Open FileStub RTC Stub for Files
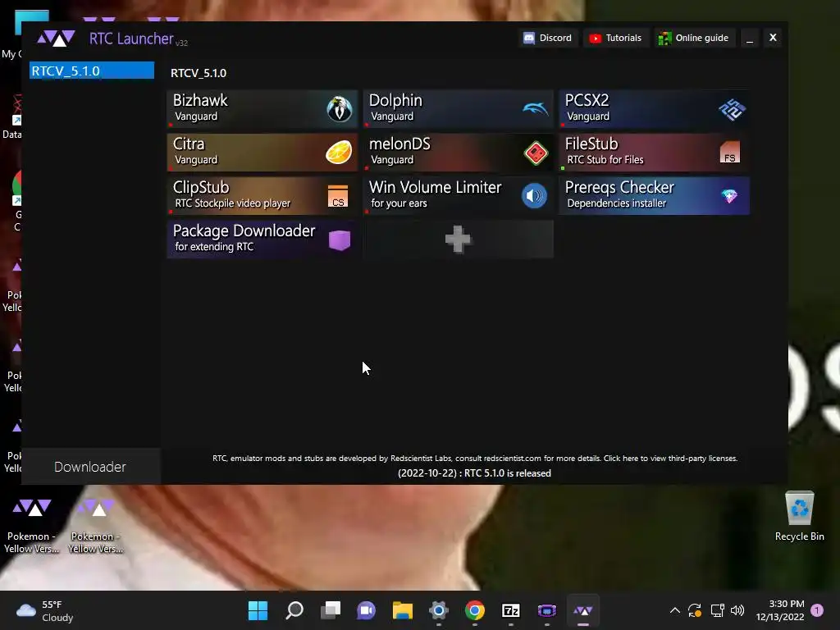840x630 pixels. click(x=654, y=152)
